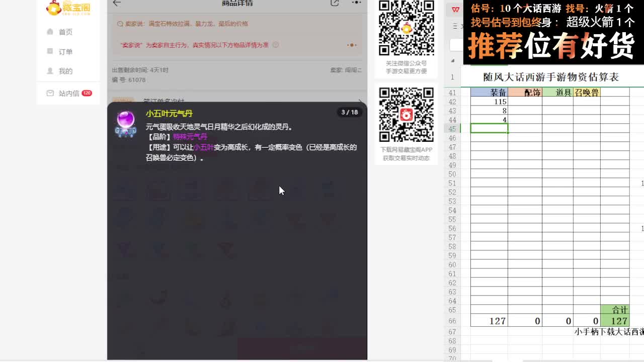Image resolution: width=644 pixels, height=362 pixels.
Task: Click the purple 小五叶元气丹 item icon
Action: (x=125, y=124)
